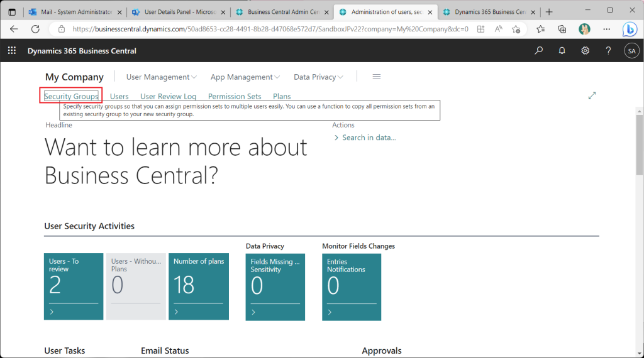Screen dimensions: 644x358
Task: Go back with browser back arrow
Action: tap(14, 29)
